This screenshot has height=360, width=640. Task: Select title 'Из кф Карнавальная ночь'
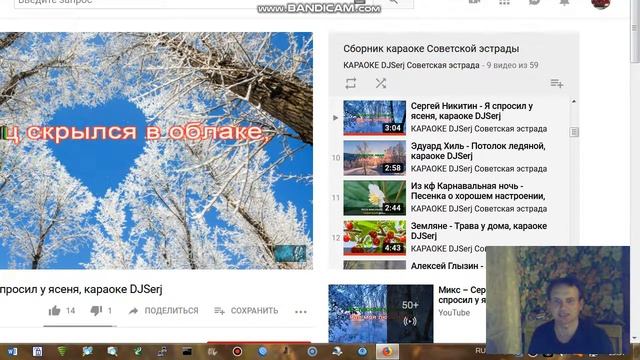click(478, 191)
